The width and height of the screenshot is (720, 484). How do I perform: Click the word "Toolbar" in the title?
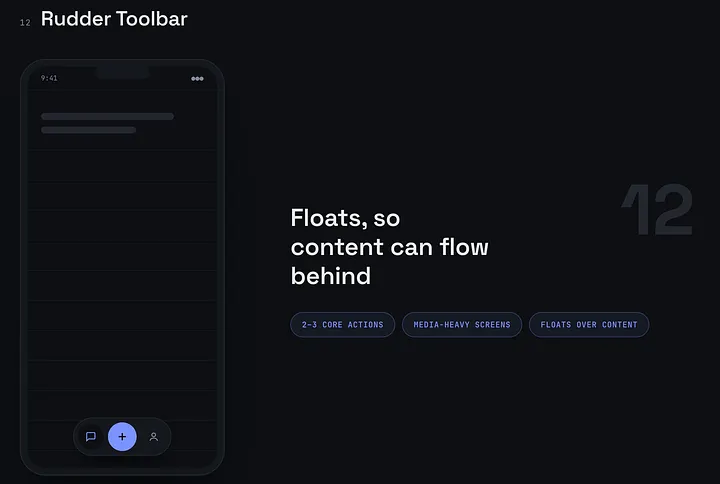point(152,19)
